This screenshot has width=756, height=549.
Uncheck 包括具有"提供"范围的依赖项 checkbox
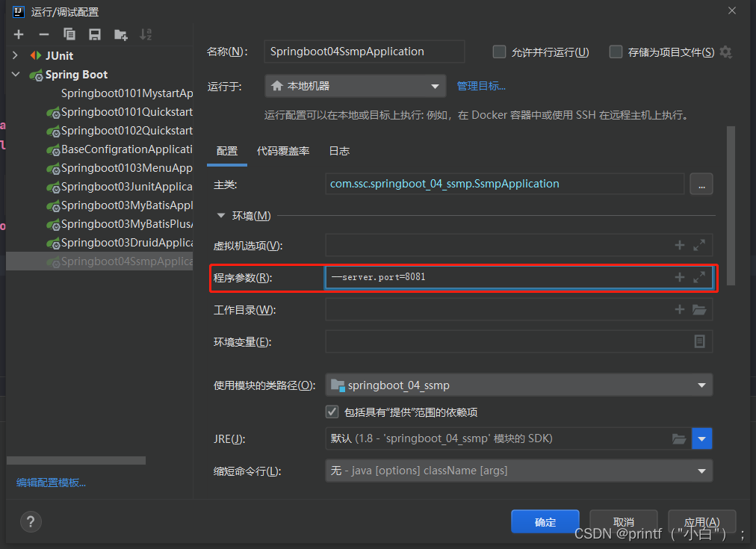coord(332,412)
